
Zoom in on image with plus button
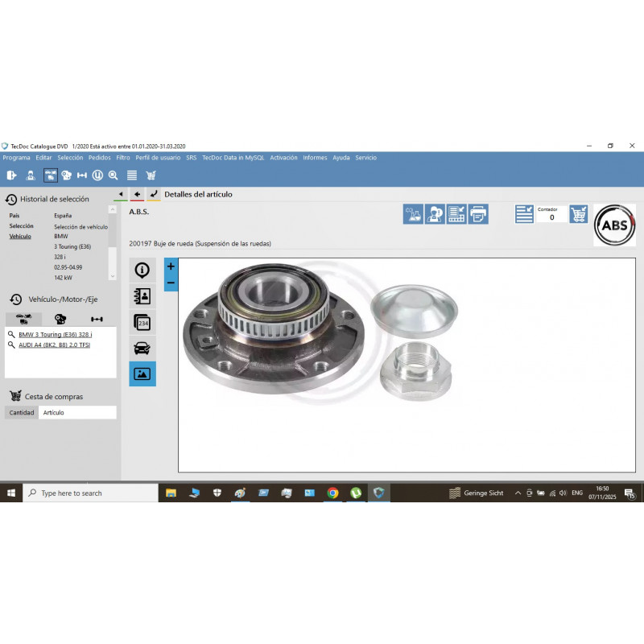tap(171, 266)
